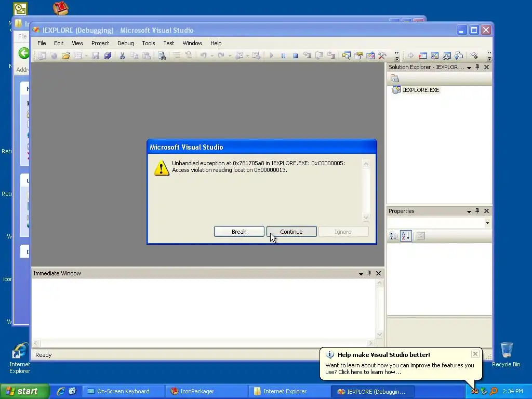Image resolution: width=532 pixels, height=399 pixels.
Task: Open the Debug menu
Action: (126, 43)
